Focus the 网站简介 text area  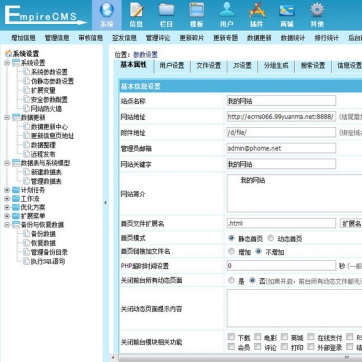pyautogui.click(x=294, y=193)
